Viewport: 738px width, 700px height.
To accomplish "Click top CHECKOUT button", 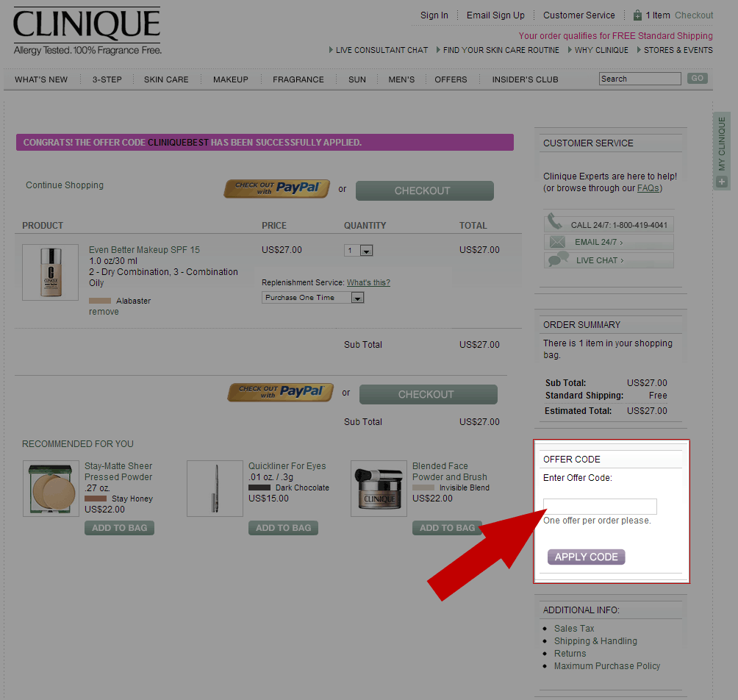I will click(x=425, y=190).
